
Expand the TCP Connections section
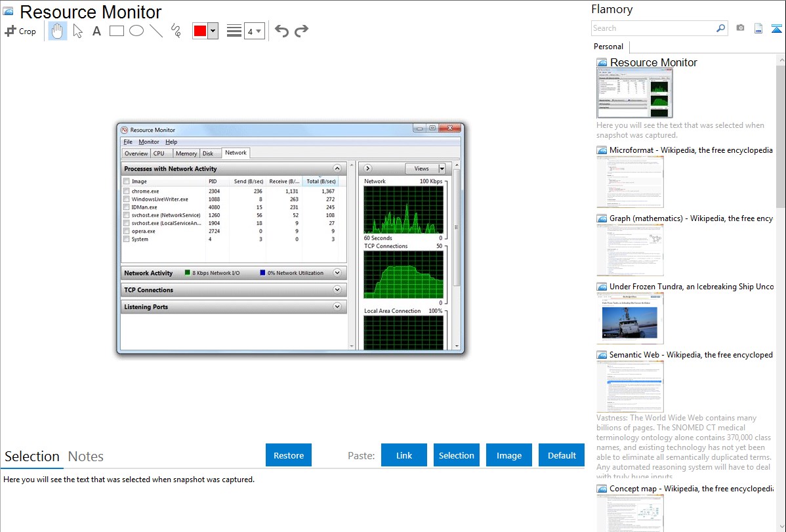337,290
